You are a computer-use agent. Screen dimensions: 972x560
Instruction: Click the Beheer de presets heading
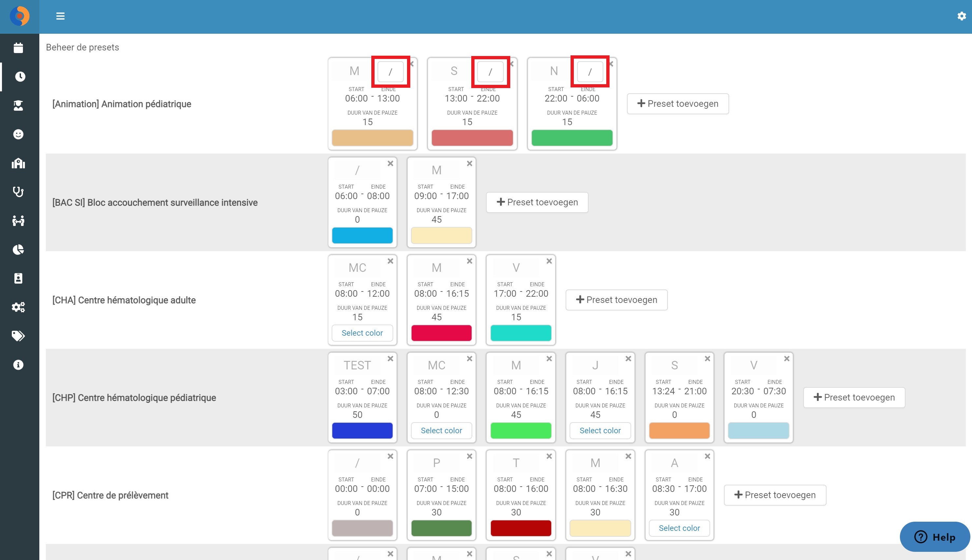[x=82, y=47]
